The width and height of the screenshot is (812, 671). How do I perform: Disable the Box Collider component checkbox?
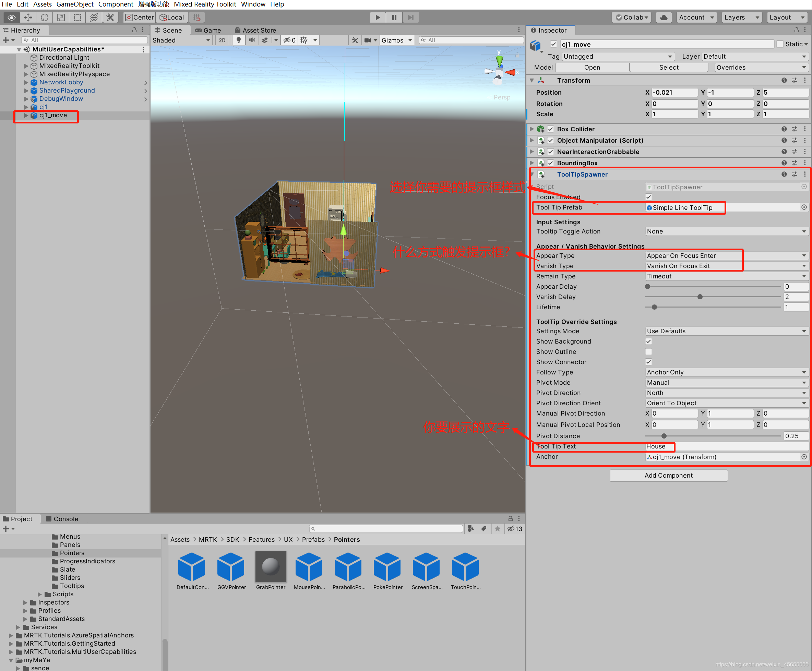[x=550, y=129]
